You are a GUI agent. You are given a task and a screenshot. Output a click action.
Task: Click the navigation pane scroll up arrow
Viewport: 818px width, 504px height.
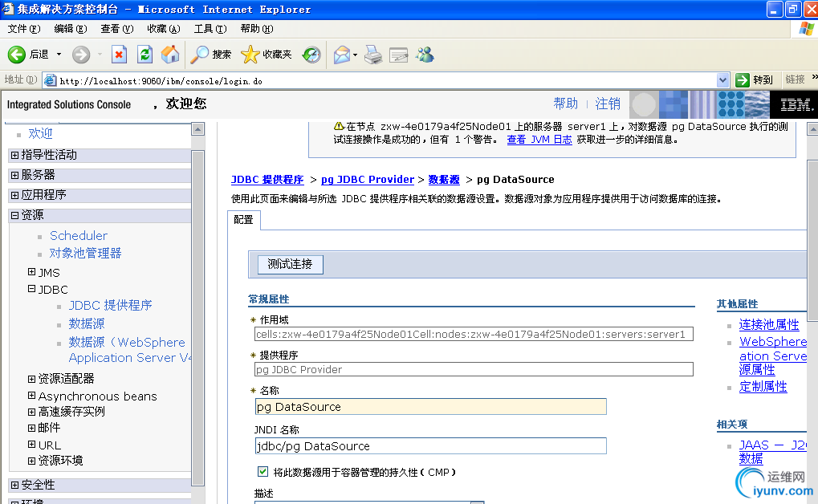click(197, 129)
